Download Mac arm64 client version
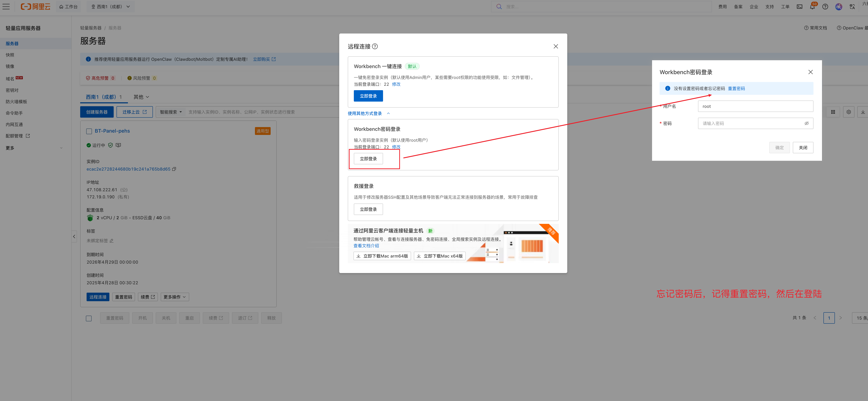This screenshot has width=868, height=401. [x=382, y=256]
